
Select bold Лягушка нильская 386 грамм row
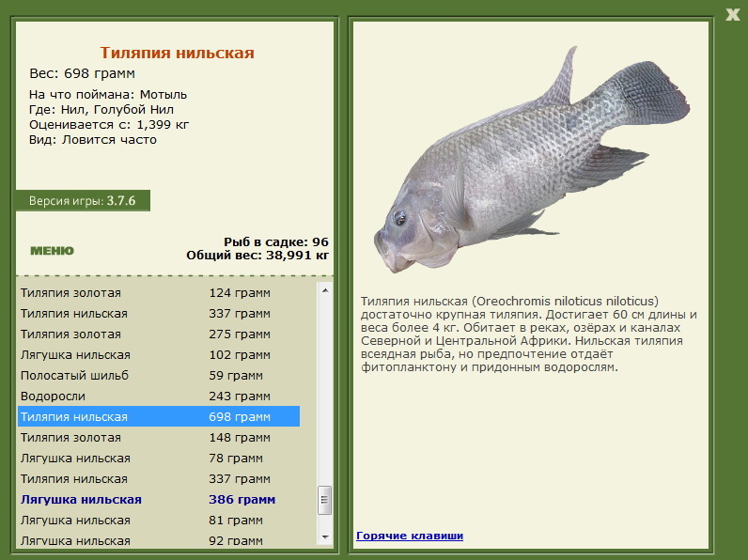159,500
